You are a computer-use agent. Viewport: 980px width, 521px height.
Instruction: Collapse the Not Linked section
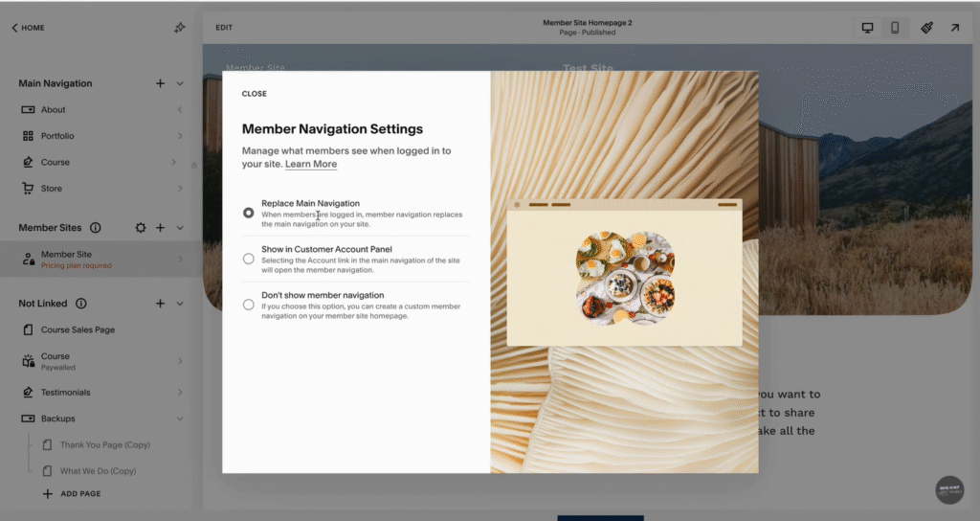(x=180, y=304)
